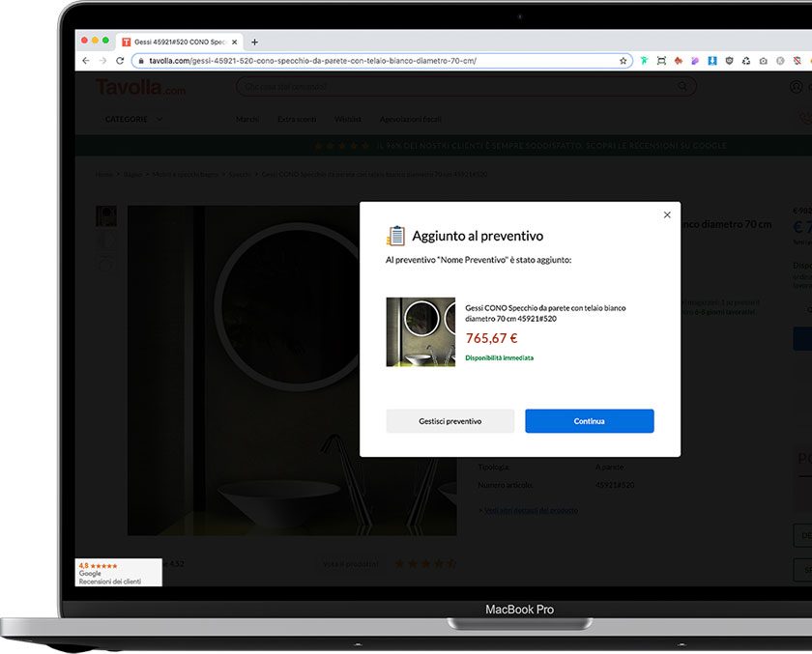This screenshot has width=812, height=654.
Task: Click the site account icon
Action: [797, 86]
